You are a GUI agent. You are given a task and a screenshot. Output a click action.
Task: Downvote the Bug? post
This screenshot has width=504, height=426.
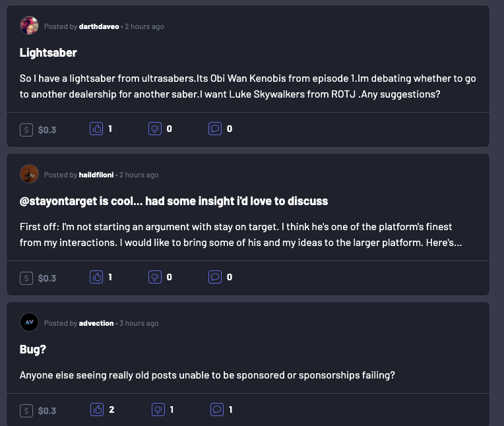pyautogui.click(x=158, y=410)
